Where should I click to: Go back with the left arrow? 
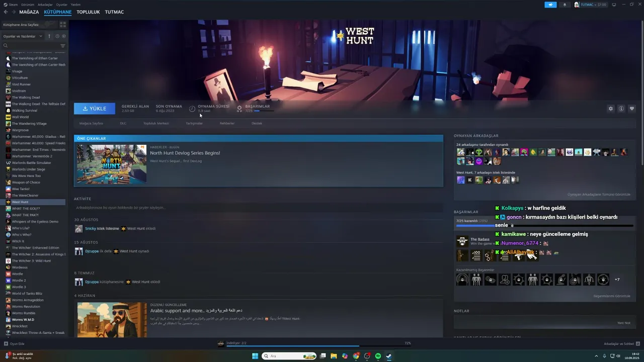tap(6, 12)
